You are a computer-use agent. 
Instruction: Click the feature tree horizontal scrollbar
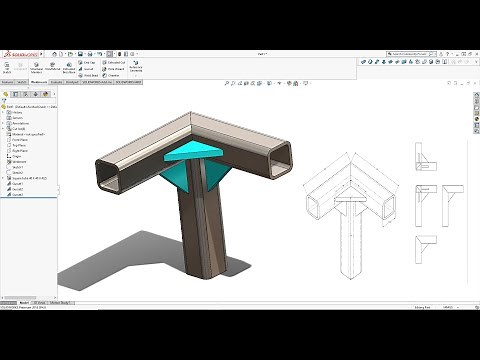20,298
